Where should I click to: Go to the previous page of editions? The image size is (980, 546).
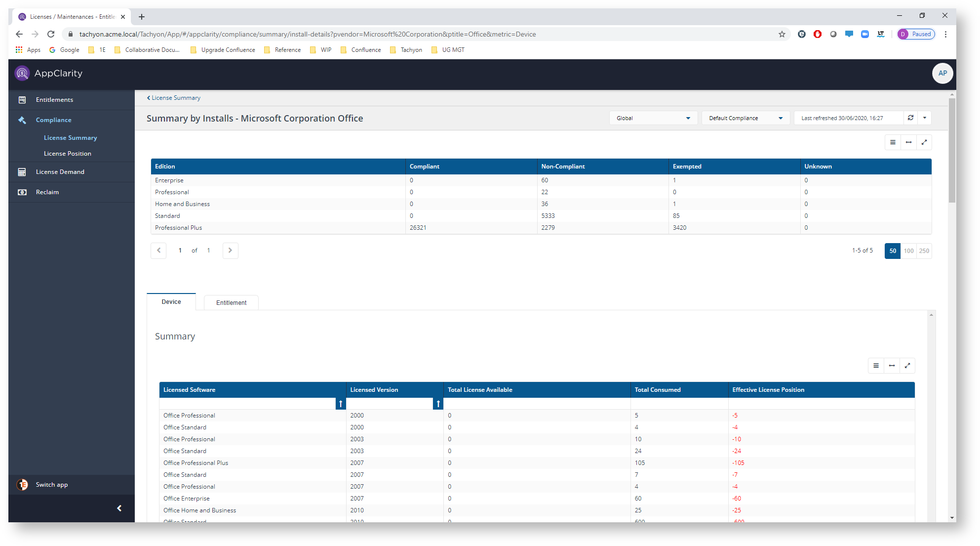point(158,251)
